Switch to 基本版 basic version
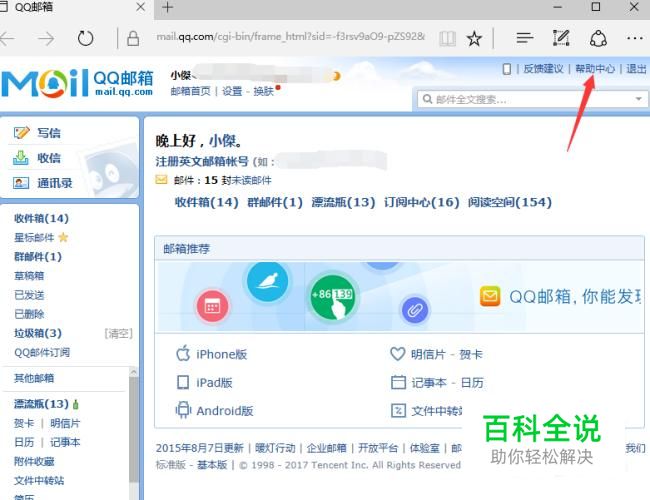 click(212, 465)
